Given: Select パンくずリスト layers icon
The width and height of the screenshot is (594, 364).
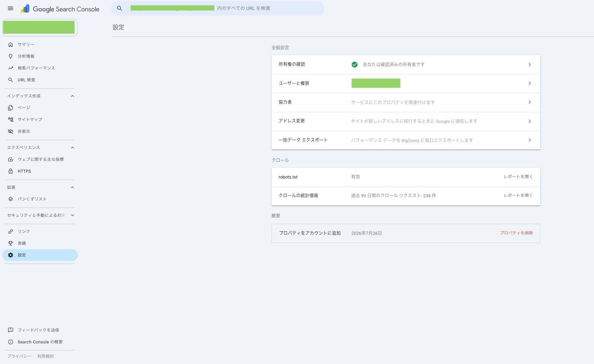Looking at the screenshot, I should click(x=11, y=199).
